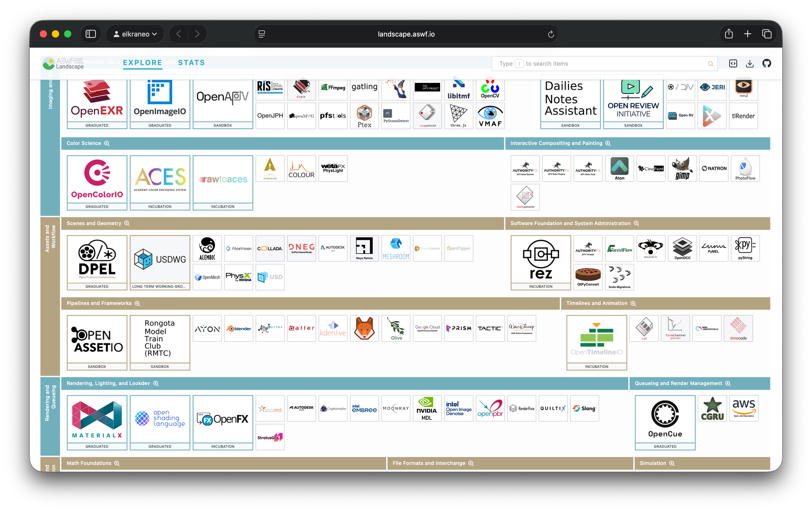This screenshot has height=511, width=812.
Task: Click the landscape.aswf.io address bar
Action: click(406, 34)
